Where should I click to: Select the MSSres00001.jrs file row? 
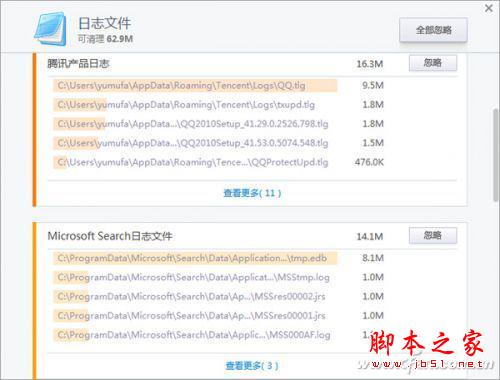(x=195, y=316)
